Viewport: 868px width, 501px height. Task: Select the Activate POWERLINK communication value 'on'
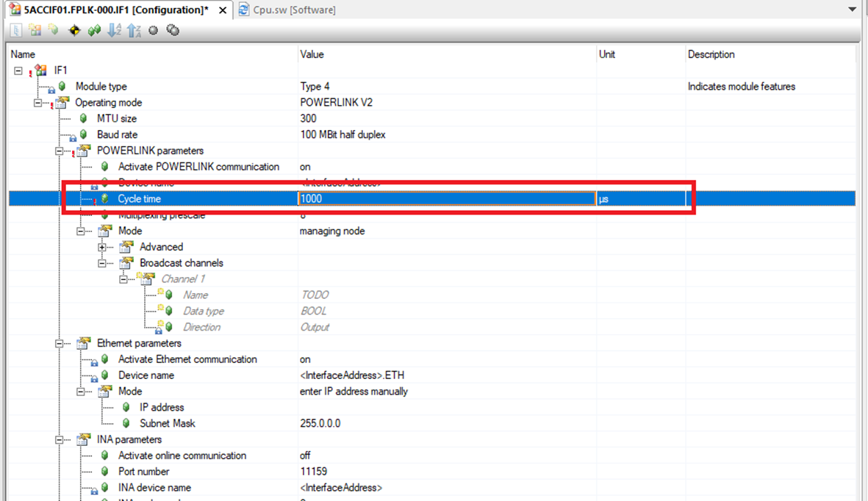(305, 167)
